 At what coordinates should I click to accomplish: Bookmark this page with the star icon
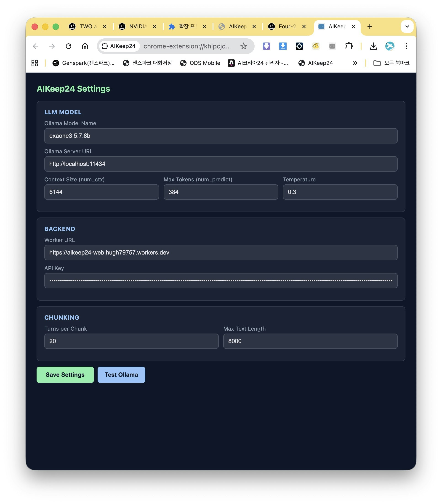tap(243, 46)
